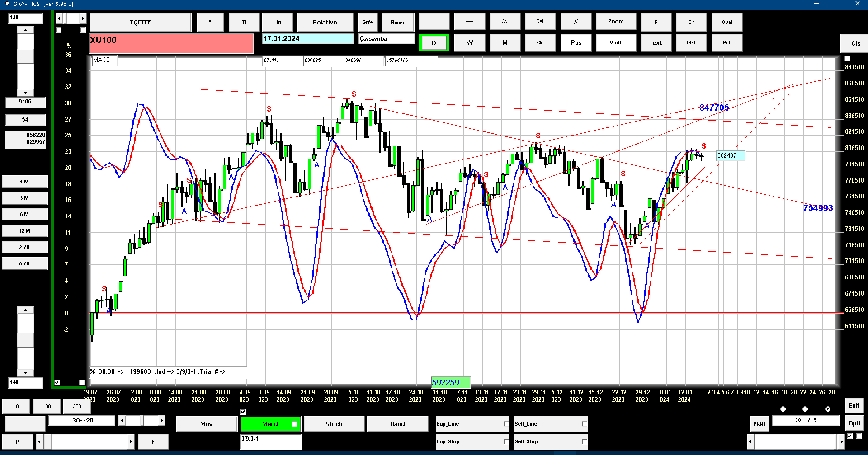This screenshot has width=868, height=455.
Task: Open the Text annotation tool
Action: coord(656,42)
